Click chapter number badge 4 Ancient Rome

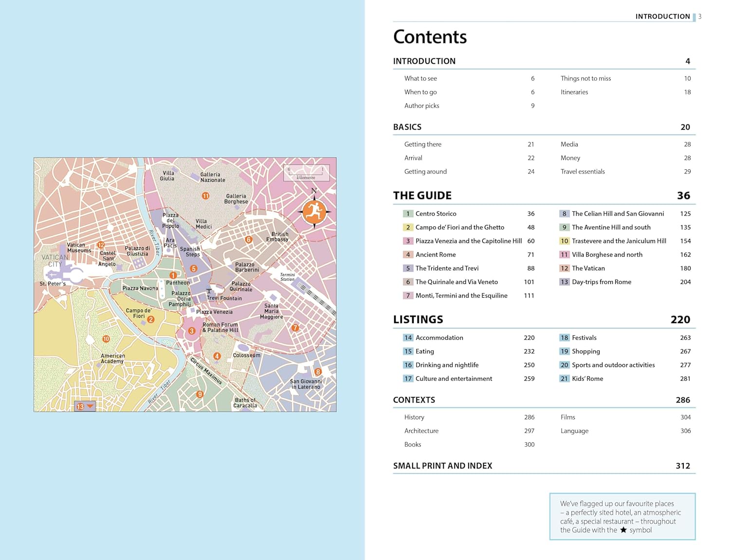click(408, 254)
